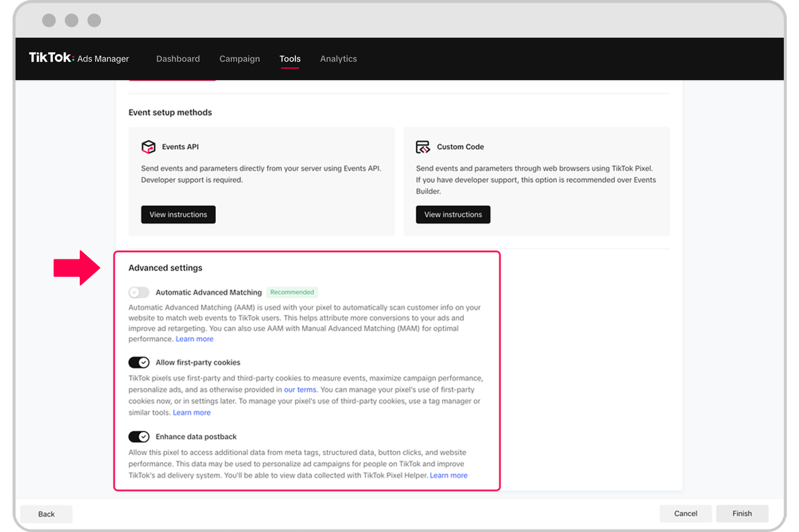The image size is (799, 532).
Task: Switch to the Analytics tab
Action: tap(338, 59)
